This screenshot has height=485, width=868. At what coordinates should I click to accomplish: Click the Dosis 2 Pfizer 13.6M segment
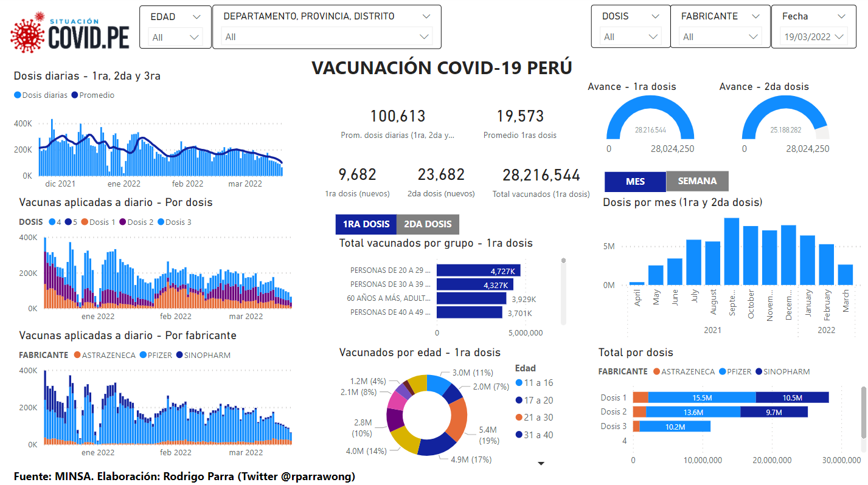point(693,412)
